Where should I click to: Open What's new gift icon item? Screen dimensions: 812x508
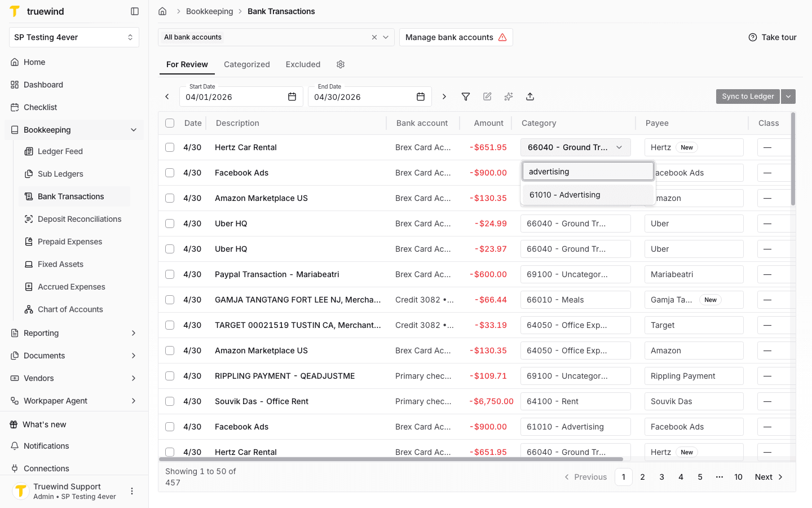(x=74, y=424)
